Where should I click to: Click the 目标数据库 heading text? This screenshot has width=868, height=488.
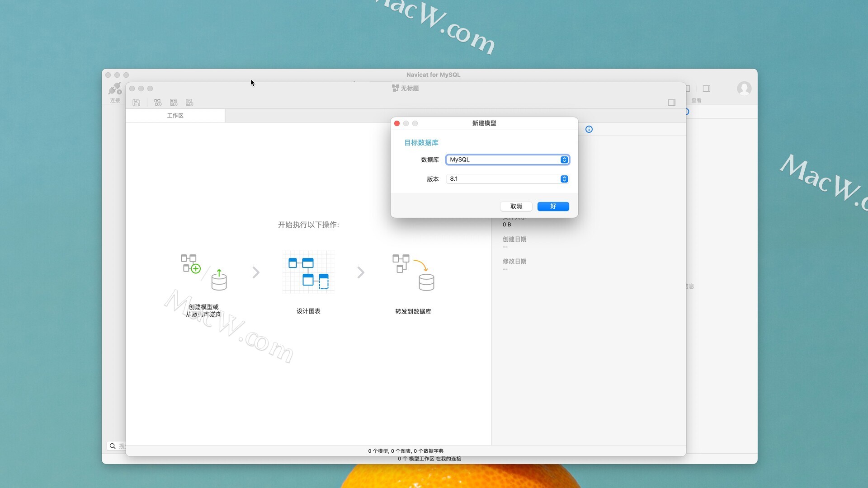coord(421,143)
